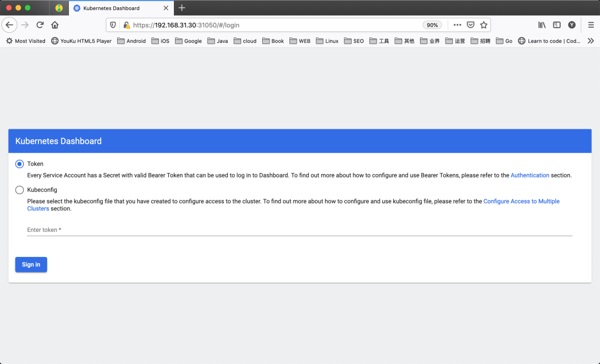This screenshot has height=364, width=600.
Task: Open Configure Access to Multiple Clusters link
Action: [x=521, y=201]
